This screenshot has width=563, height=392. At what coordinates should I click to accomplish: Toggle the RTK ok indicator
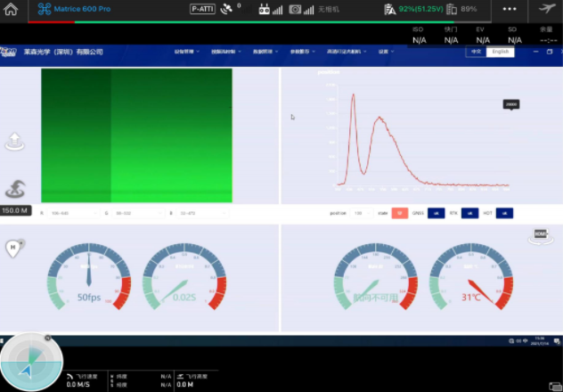click(469, 213)
